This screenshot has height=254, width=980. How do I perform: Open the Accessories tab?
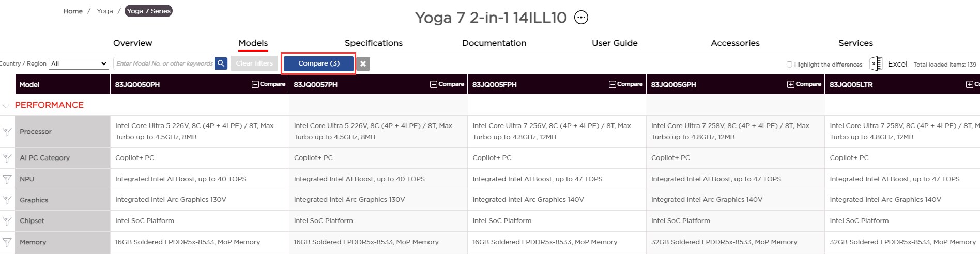click(x=735, y=43)
